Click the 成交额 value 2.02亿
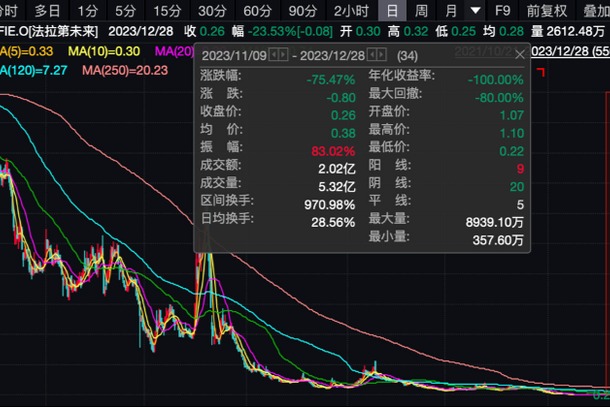This screenshot has height=407, width=610. [x=337, y=169]
